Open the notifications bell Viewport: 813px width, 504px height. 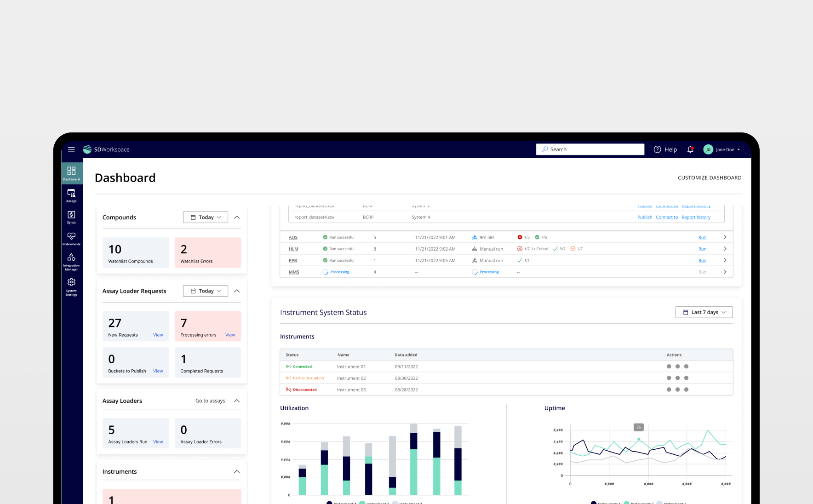690,149
